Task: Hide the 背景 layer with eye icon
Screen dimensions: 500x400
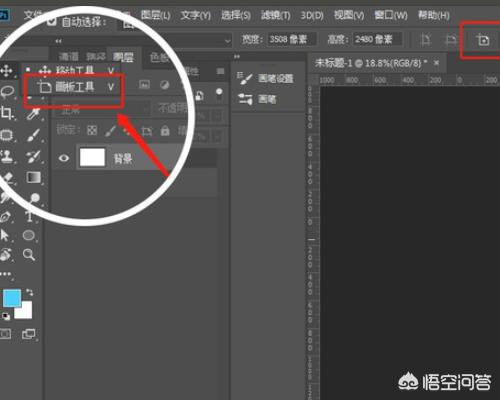Action: 64,158
